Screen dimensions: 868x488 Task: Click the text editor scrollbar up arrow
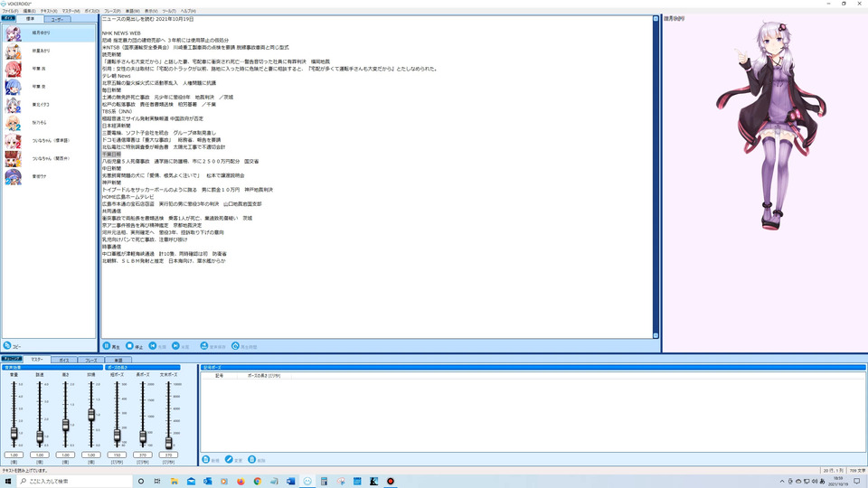656,19
